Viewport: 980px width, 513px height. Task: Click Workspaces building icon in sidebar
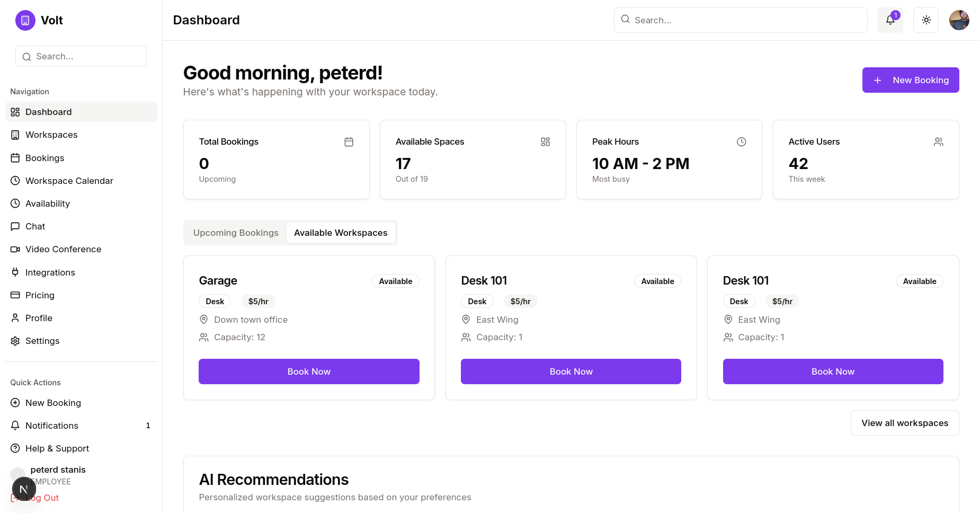pyautogui.click(x=15, y=135)
